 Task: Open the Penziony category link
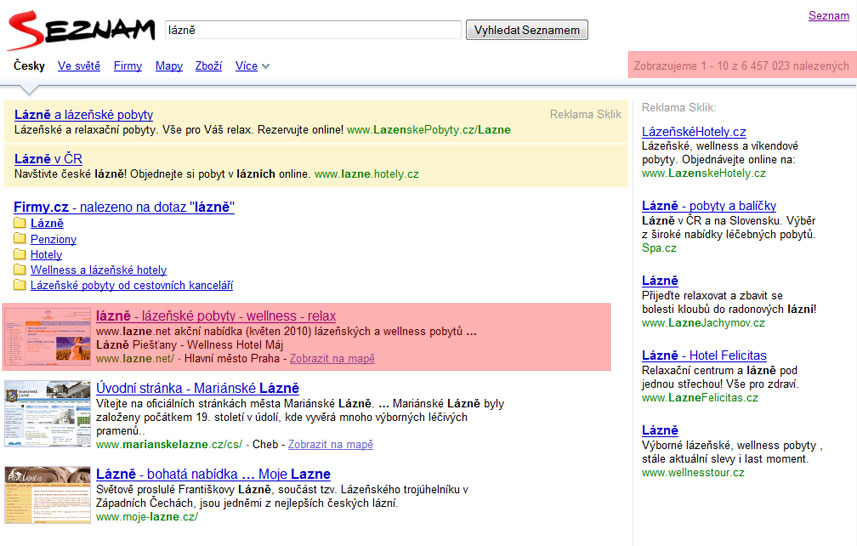(54, 239)
